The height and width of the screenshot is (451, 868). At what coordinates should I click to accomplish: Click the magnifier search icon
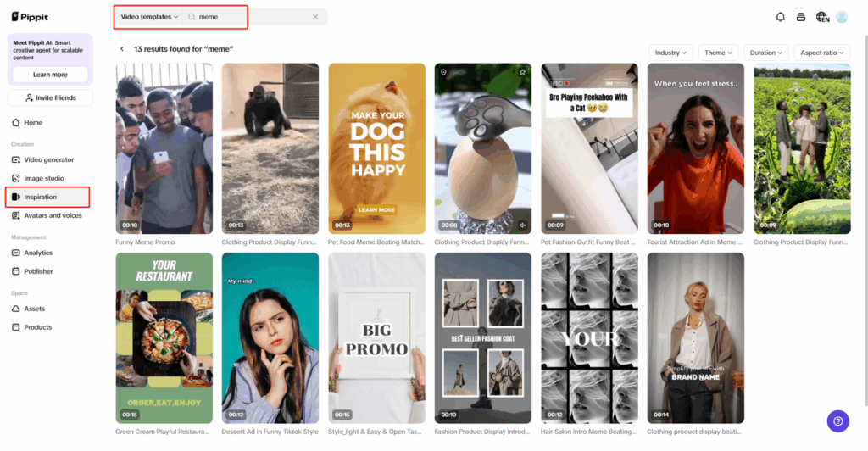click(192, 17)
